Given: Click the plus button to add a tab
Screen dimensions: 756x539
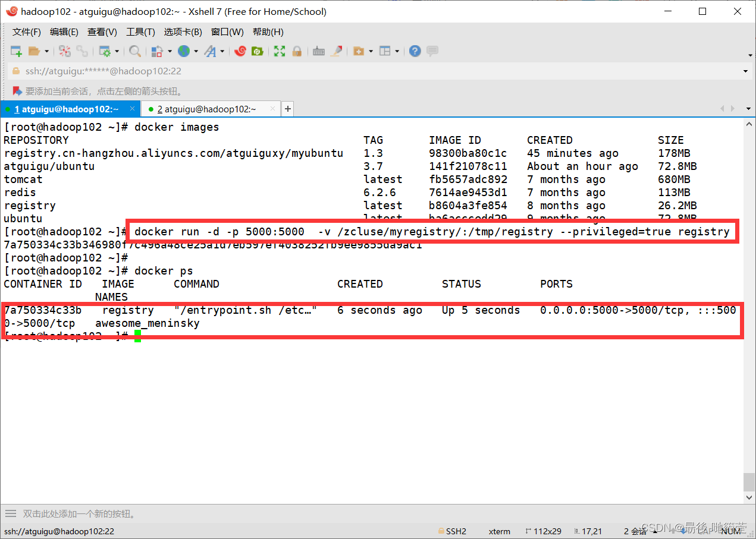Looking at the screenshot, I should [x=288, y=109].
